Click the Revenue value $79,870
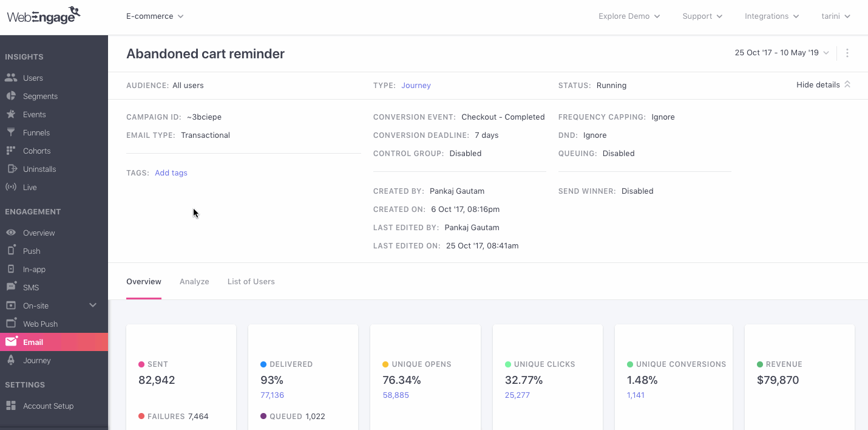Viewport: 868px width, 430px height. pos(778,380)
